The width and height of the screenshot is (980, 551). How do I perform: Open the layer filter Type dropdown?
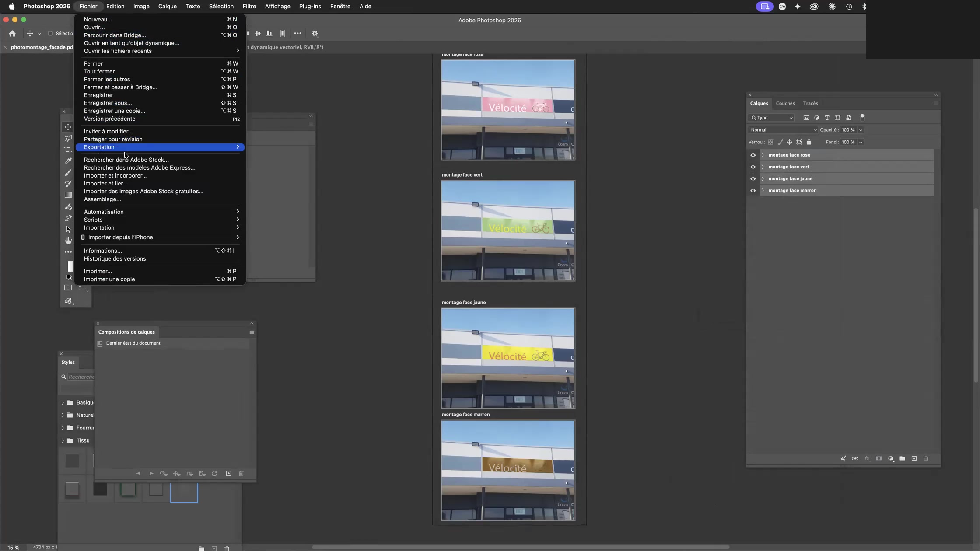[x=771, y=118]
